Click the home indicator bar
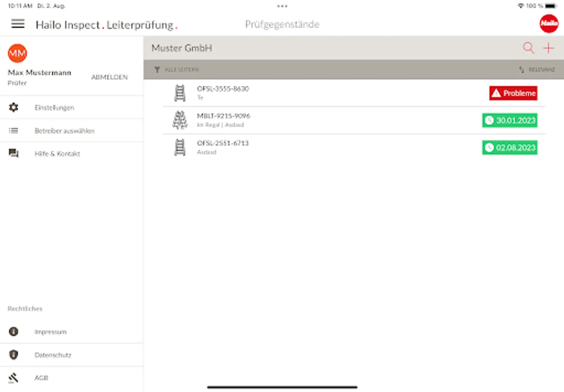 (282, 387)
